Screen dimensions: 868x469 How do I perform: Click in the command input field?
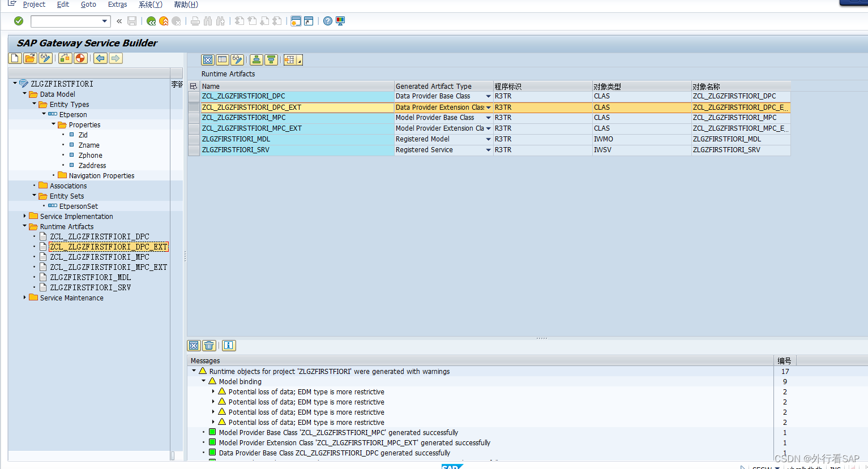click(66, 21)
